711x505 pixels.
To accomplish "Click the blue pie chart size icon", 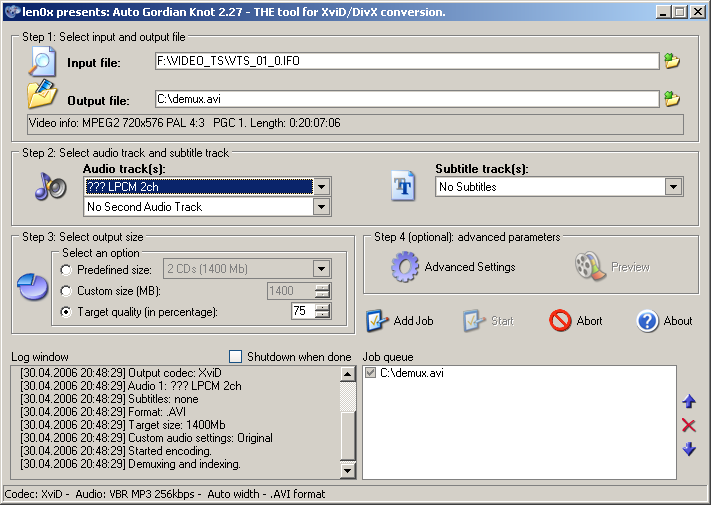I will tap(32, 286).
